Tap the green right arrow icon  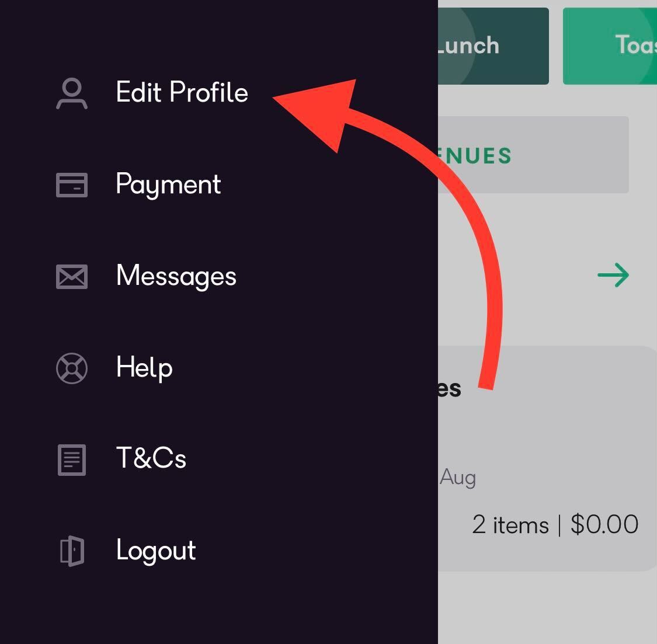click(613, 275)
